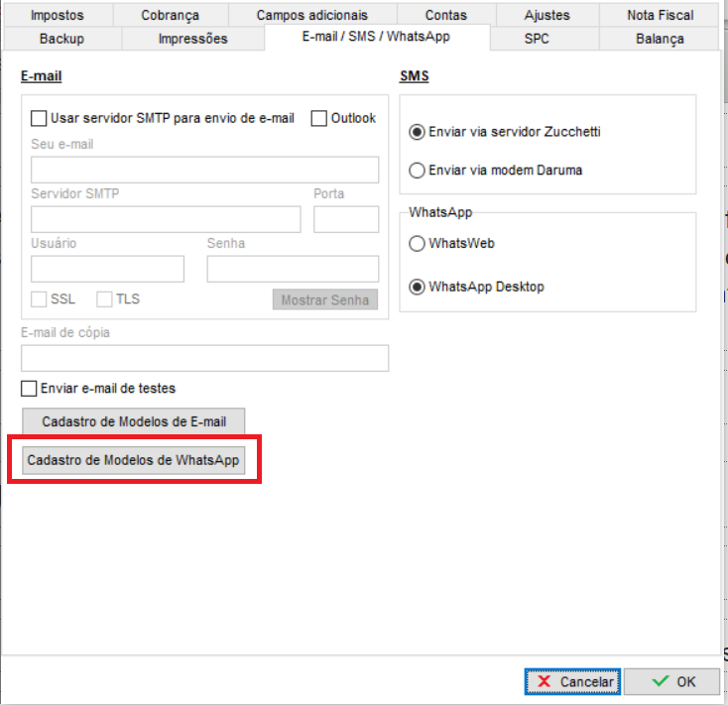Open Cadastro de Modelos de E-mail
The image size is (728, 705).
pyautogui.click(x=133, y=422)
